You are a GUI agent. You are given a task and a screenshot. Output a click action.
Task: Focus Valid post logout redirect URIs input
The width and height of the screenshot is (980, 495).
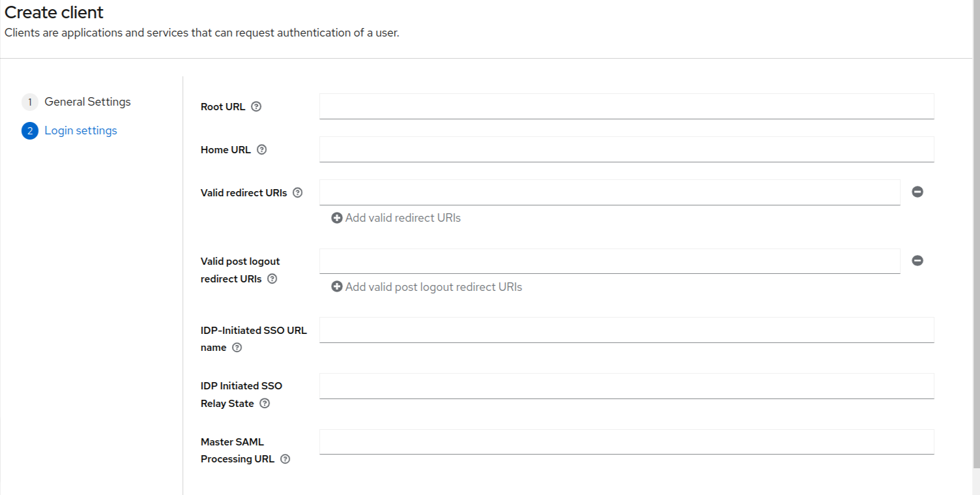[609, 261]
